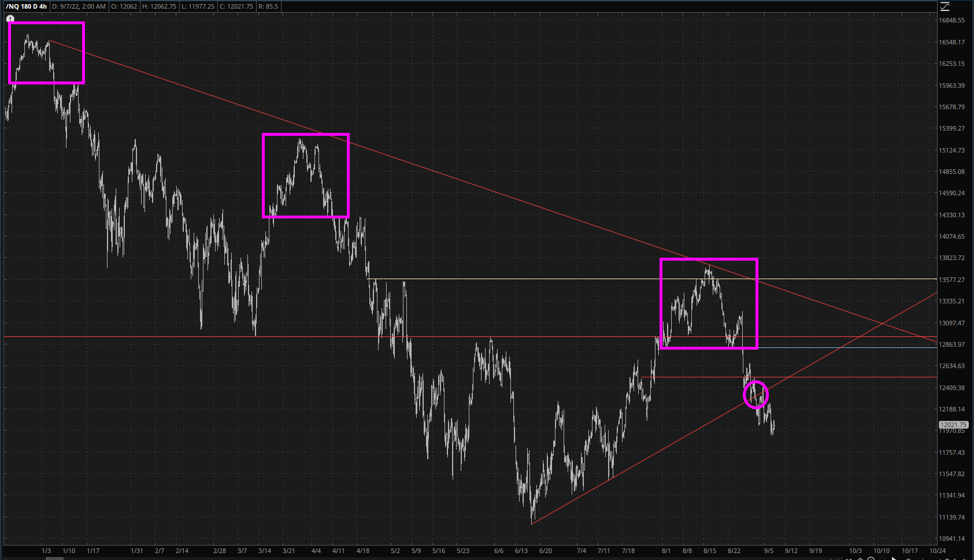Click the 15124.73 price axis label

951,150
